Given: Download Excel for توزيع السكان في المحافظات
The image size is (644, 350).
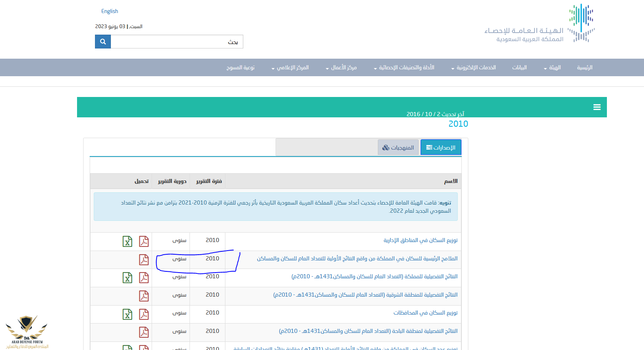Looking at the screenshot, I should point(128,314).
